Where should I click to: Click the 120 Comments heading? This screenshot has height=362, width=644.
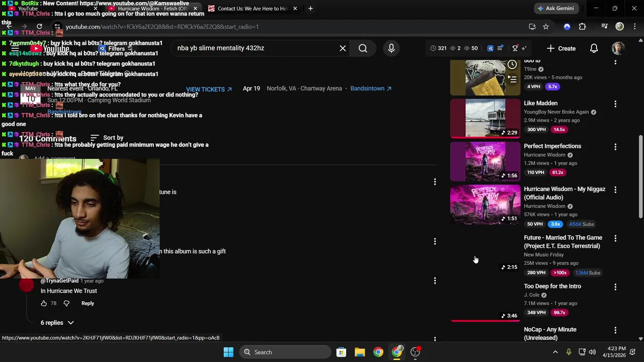pyautogui.click(x=48, y=139)
